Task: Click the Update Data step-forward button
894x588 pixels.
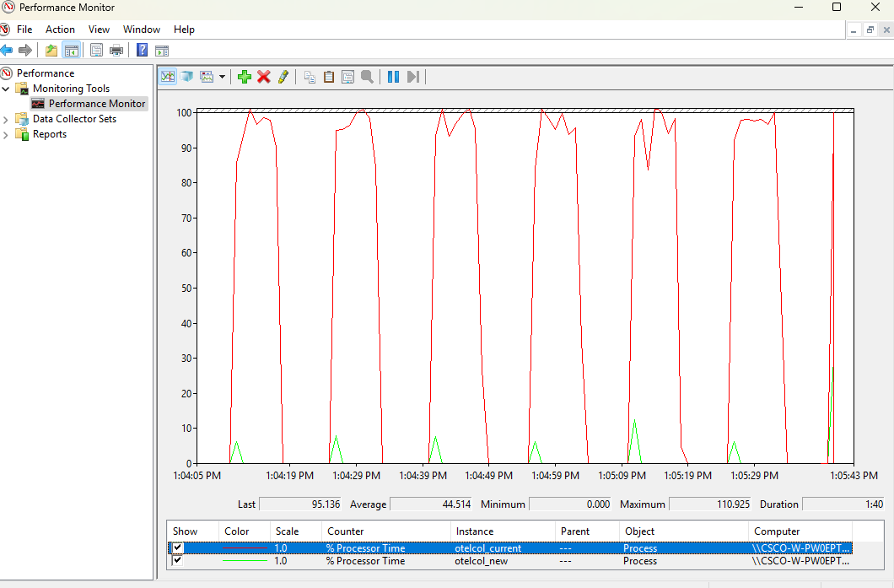Action: click(413, 77)
